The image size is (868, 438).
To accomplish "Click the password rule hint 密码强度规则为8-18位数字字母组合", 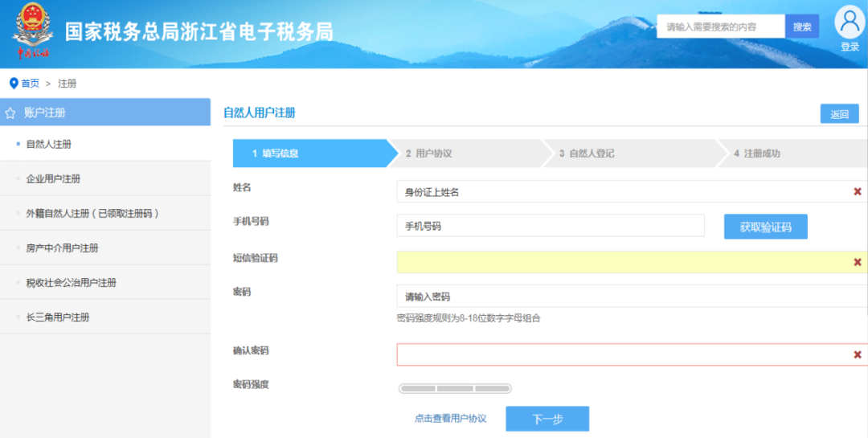I will tap(469, 317).
